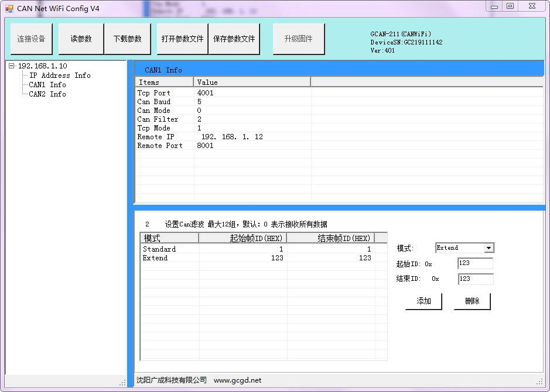The width and height of the screenshot is (550, 392).
Task: Click the 起始ID input field
Action: (475, 264)
